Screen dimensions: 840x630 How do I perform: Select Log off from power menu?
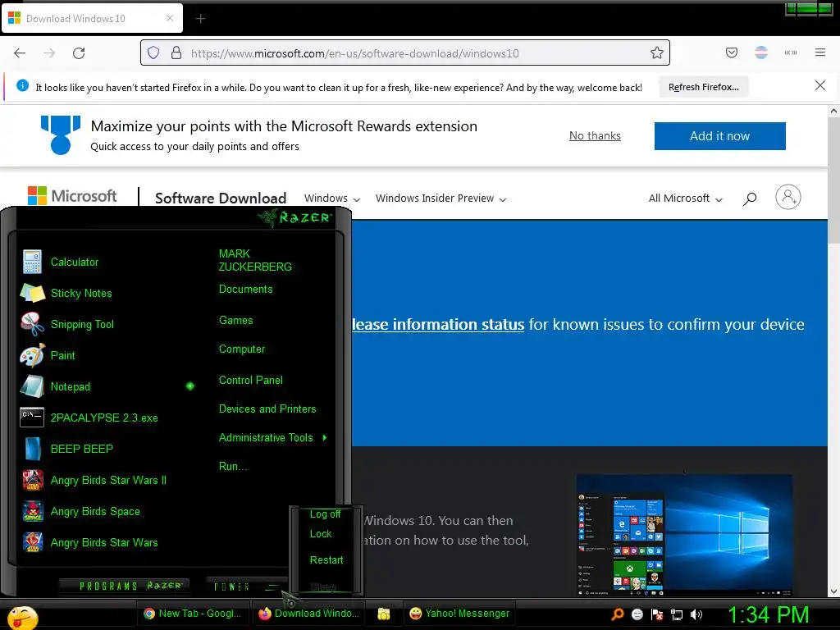(x=325, y=514)
